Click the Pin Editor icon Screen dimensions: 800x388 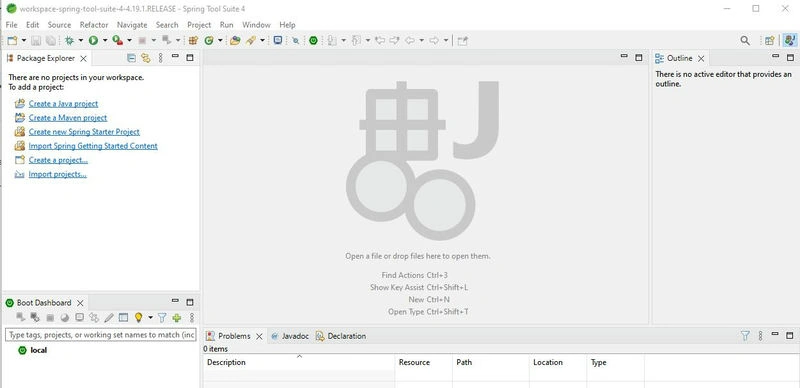[462, 40]
